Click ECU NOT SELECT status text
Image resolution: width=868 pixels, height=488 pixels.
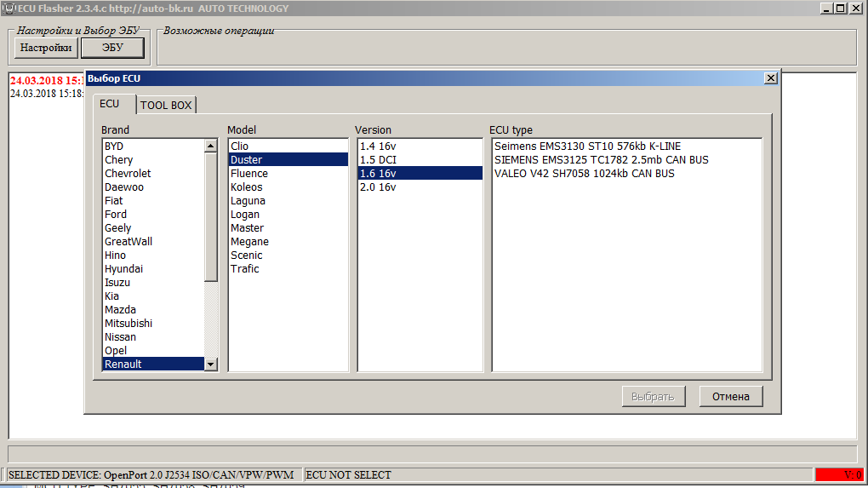348,474
